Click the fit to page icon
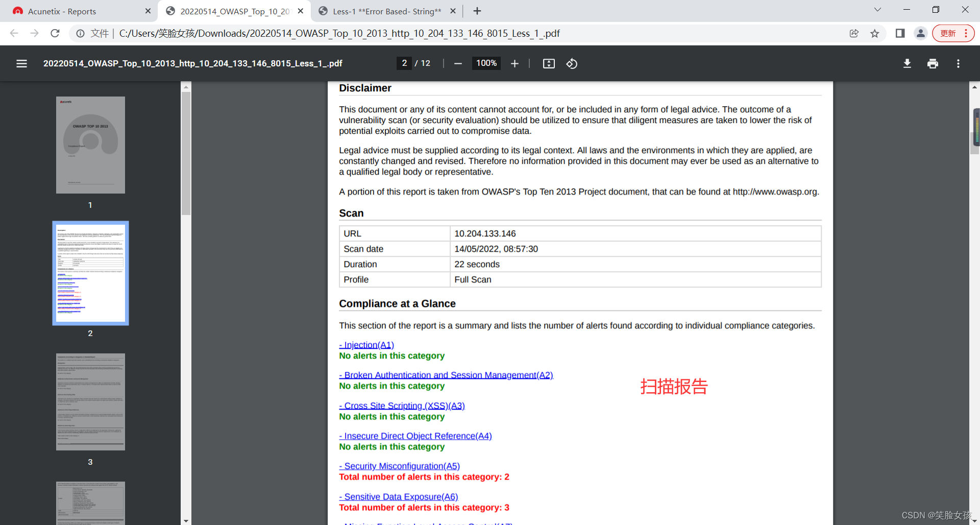Image resolution: width=980 pixels, height=525 pixels. 549,63
